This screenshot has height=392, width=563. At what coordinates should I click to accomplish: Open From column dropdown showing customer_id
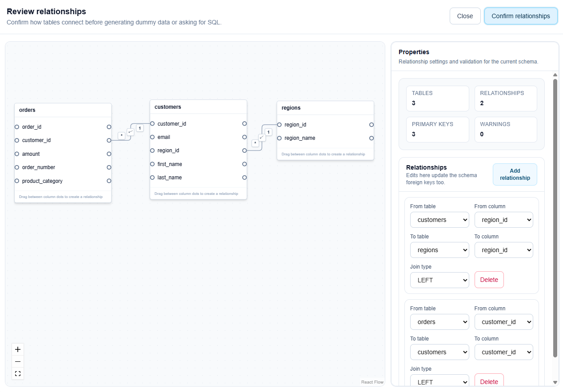tap(503, 322)
